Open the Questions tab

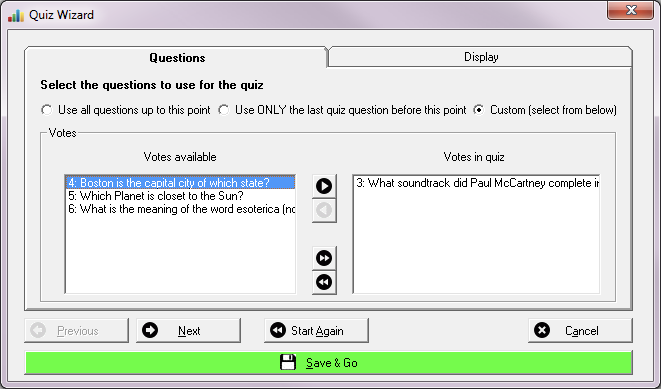click(x=177, y=58)
